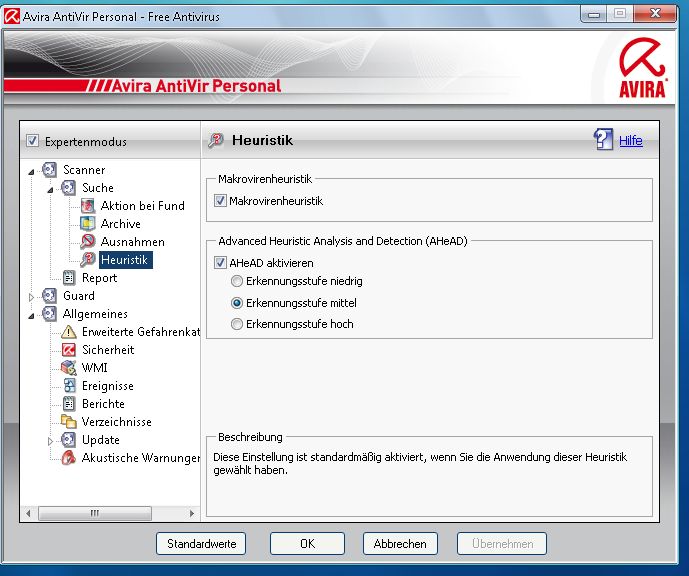Toggle the Expertenmodus checkbox
Viewport: 689px width, 576px height.
(32, 141)
